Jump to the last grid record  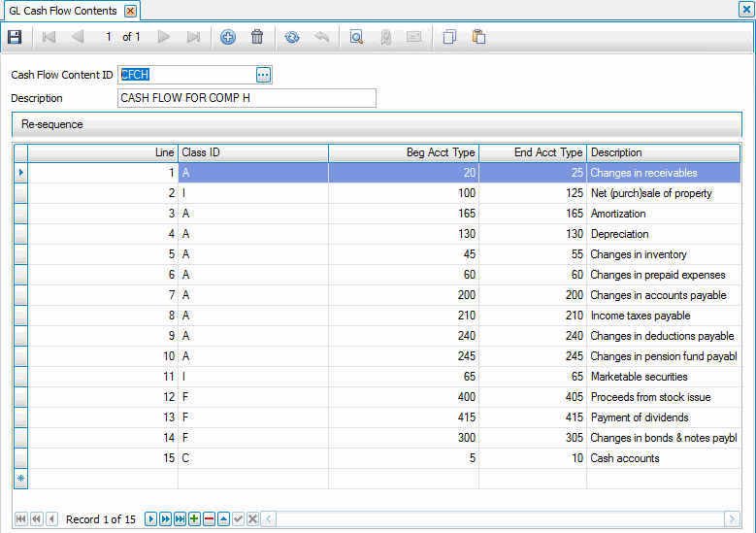click(x=180, y=519)
